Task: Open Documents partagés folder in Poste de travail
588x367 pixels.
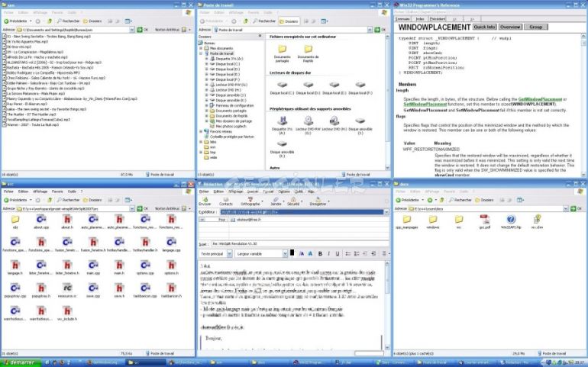Action: [x=282, y=53]
